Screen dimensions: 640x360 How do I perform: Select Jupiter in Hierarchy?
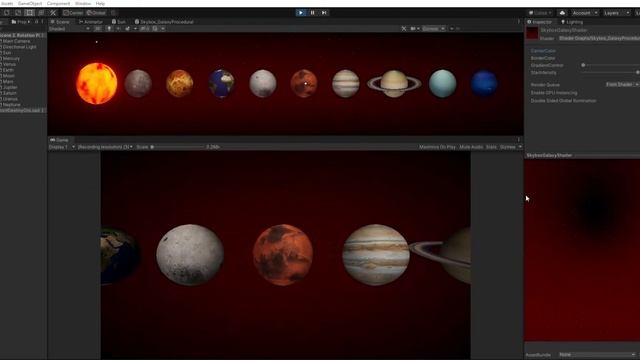[x=10, y=87]
